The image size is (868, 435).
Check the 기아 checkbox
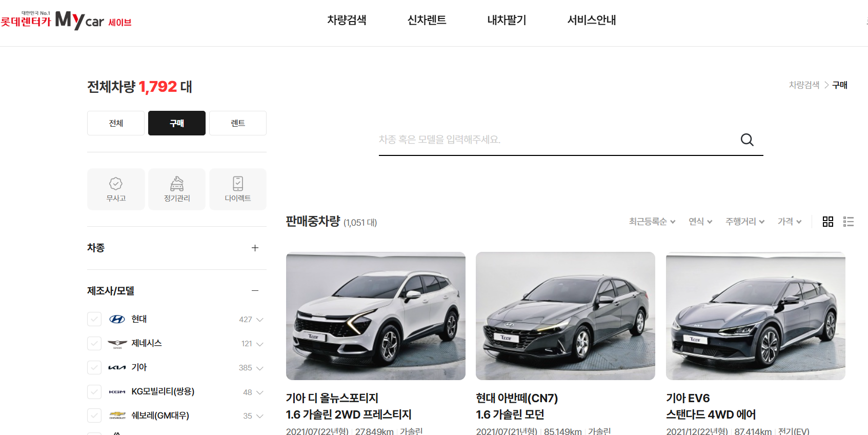pos(94,367)
